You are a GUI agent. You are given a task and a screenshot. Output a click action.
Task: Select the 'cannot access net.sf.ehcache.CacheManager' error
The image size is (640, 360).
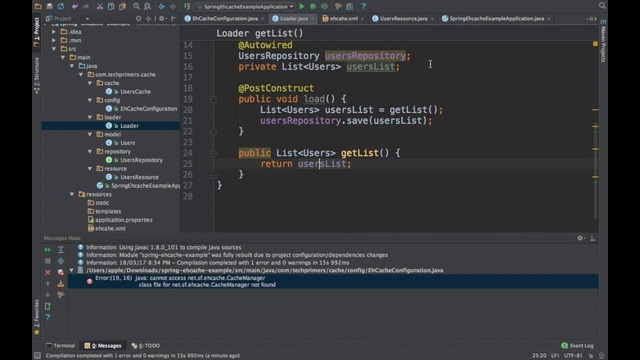(333, 281)
